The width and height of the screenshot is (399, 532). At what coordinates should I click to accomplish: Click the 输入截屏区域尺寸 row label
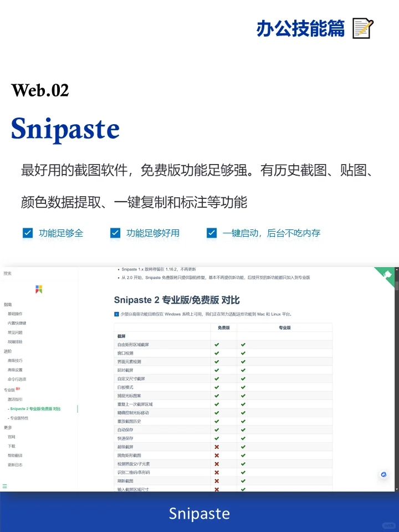point(134,489)
